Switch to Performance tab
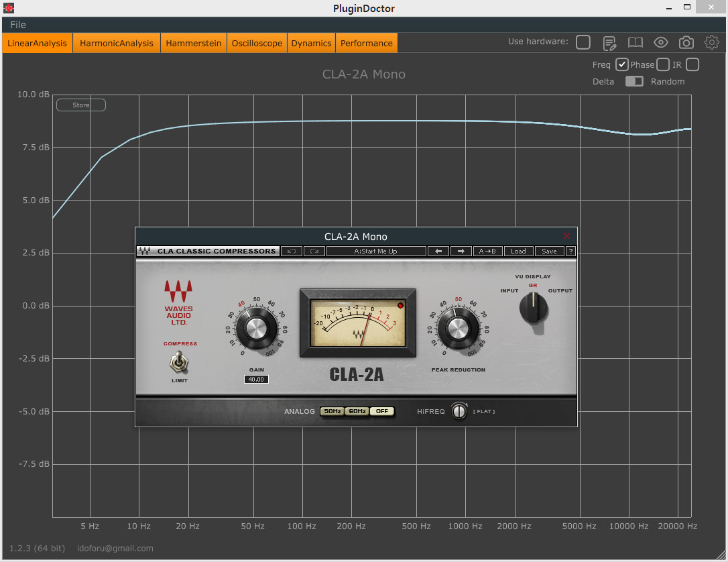Viewport: 728px width, 562px height. coord(366,43)
